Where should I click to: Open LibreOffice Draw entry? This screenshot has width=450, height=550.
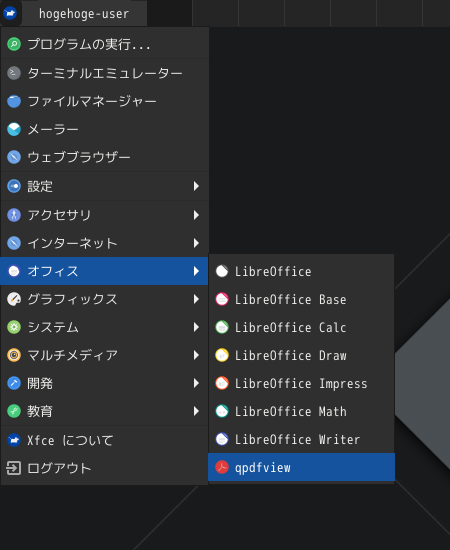(x=301, y=355)
